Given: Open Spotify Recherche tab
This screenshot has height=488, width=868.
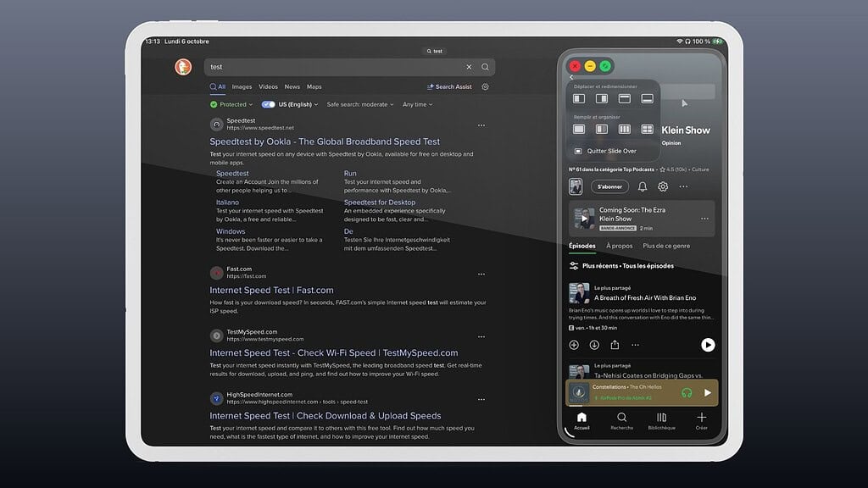Looking at the screenshot, I should point(621,420).
